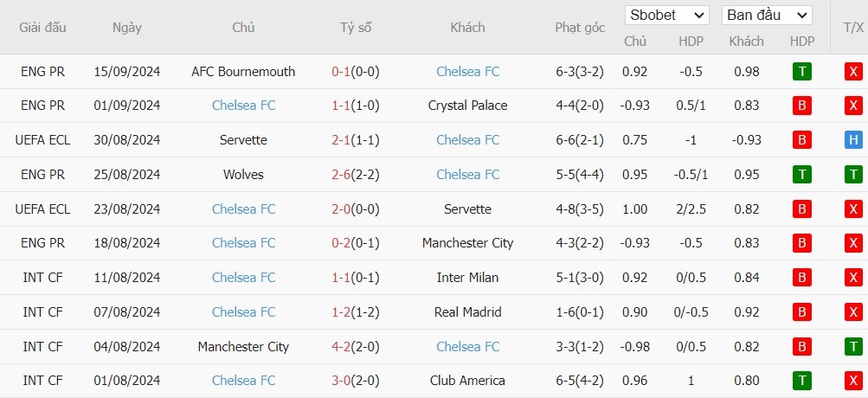Click the 0-1 score against AFC Bournemouth

pyautogui.click(x=341, y=72)
